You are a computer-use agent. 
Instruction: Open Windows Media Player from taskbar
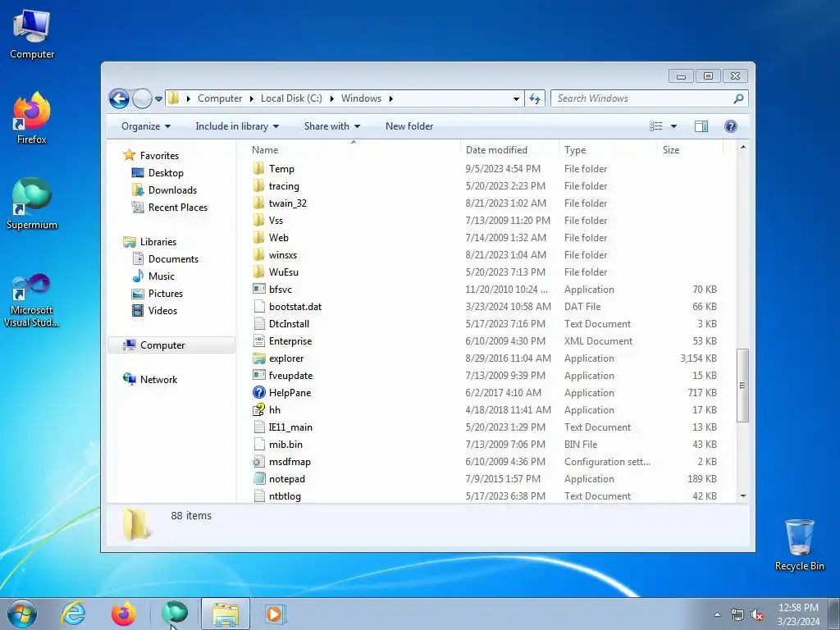tap(276, 614)
